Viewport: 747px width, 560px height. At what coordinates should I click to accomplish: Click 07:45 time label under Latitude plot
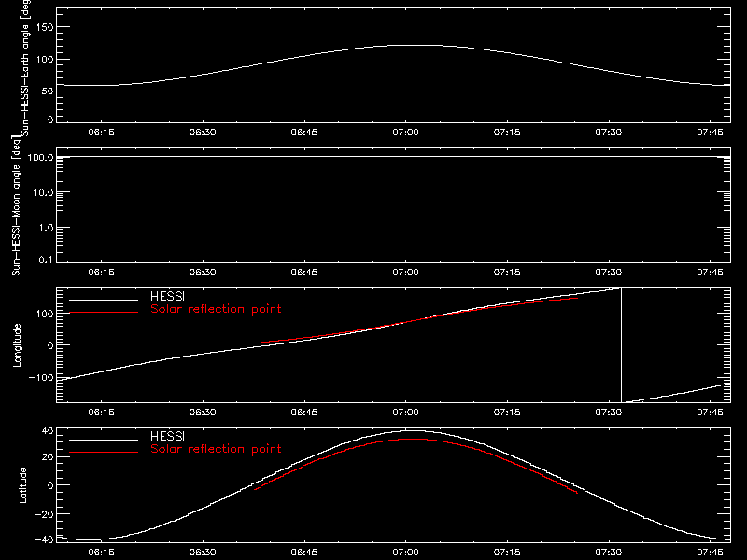tap(710, 553)
